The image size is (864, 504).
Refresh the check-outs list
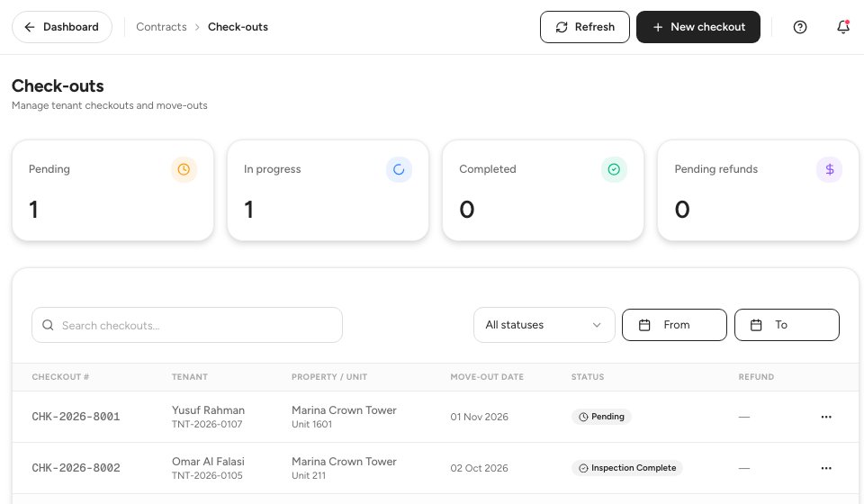pyautogui.click(x=585, y=27)
